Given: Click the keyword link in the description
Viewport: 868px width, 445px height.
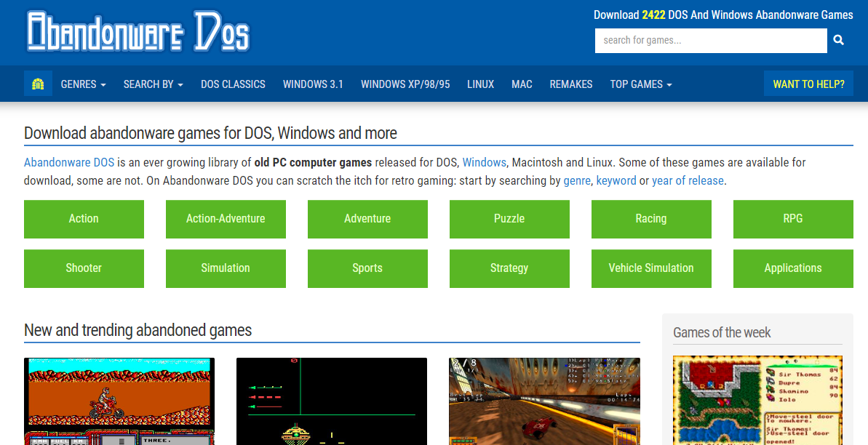Looking at the screenshot, I should [x=616, y=181].
